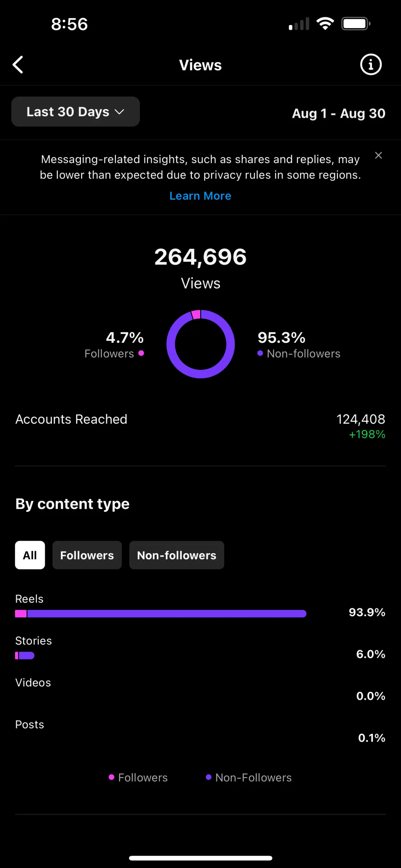The height and width of the screenshot is (868, 401).
Task: Tap the Accounts Reached row
Action: (x=200, y=426)
